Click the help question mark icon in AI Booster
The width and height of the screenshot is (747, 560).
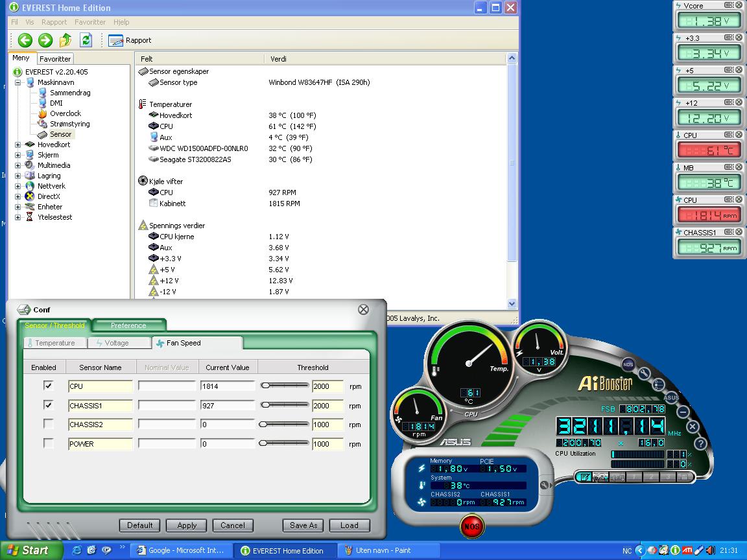pos(700,444)
